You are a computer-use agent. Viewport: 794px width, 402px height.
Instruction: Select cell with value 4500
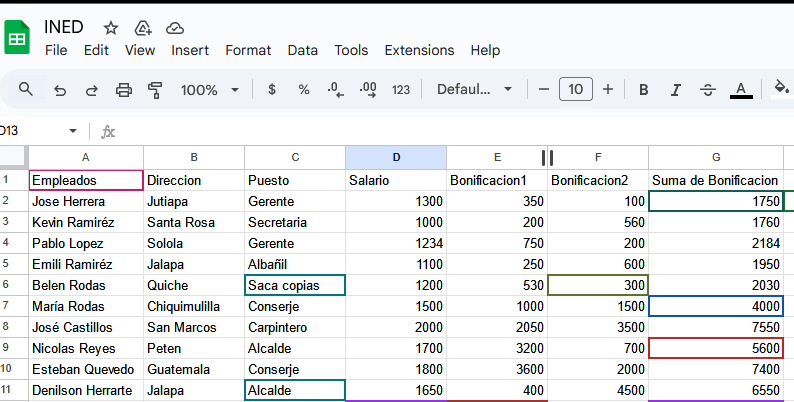click(x=598, y=390)
